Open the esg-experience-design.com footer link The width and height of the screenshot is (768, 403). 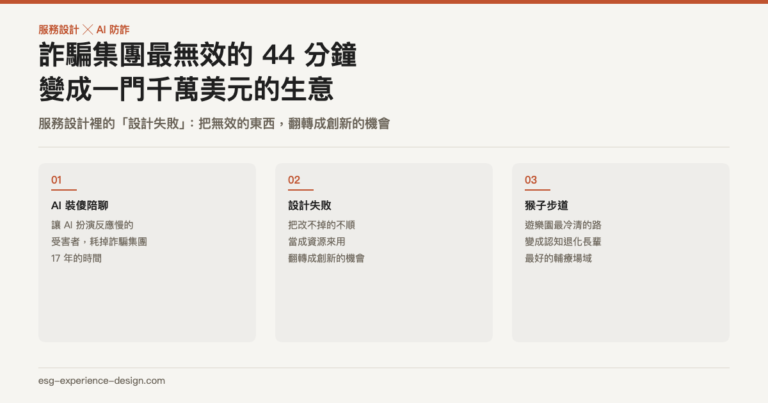[x=102, y=380]
